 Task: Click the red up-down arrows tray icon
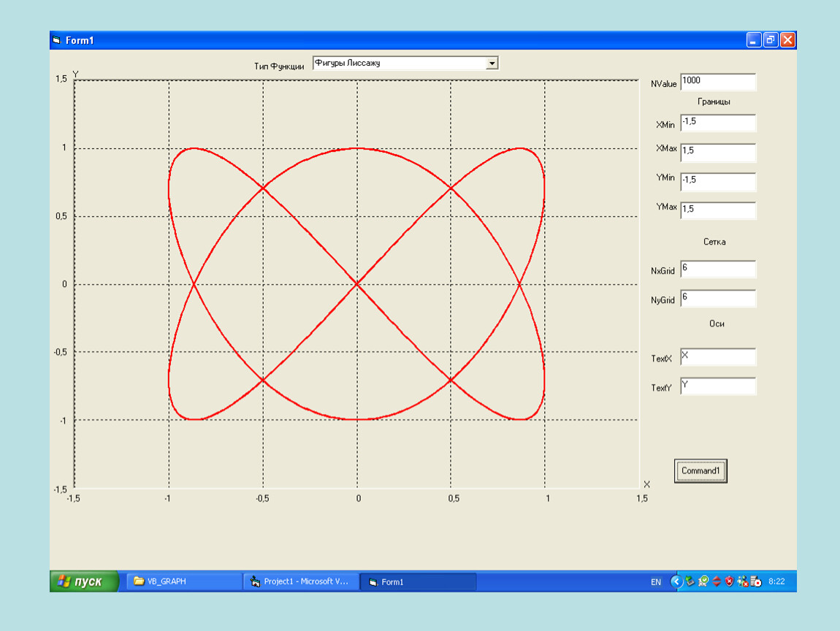717,582
